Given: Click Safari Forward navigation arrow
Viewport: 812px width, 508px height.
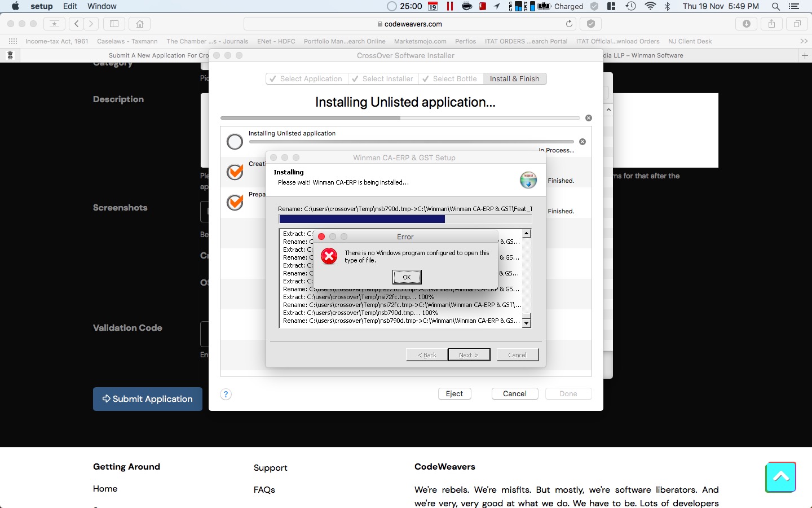Looking at the screenshot, I should click(91, 24).
